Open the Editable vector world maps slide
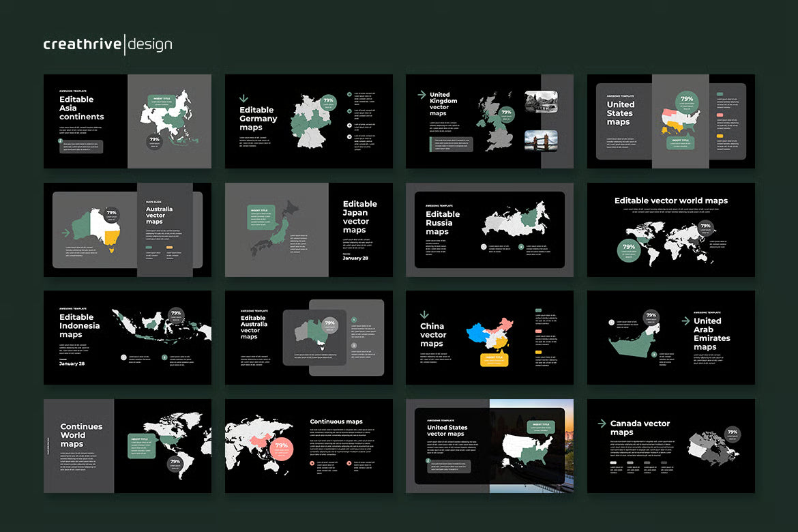Screen dimensions: 798x532 pos(670,230)
